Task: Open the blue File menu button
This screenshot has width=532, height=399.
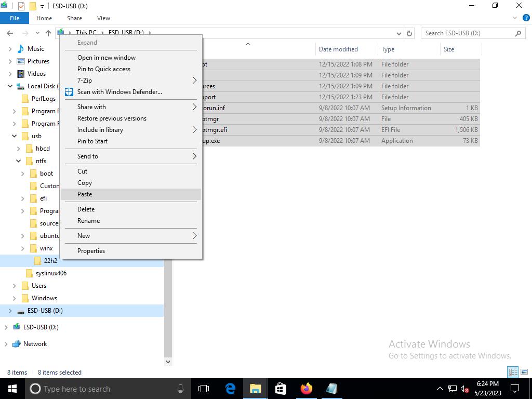Action: [x=15, y=18]
